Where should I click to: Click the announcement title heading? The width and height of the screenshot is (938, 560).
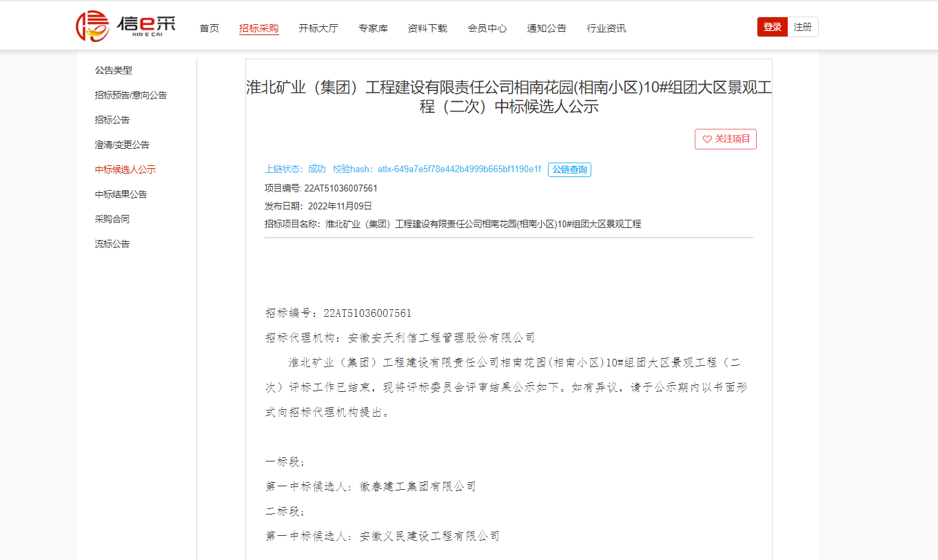(x=509, y=97)
